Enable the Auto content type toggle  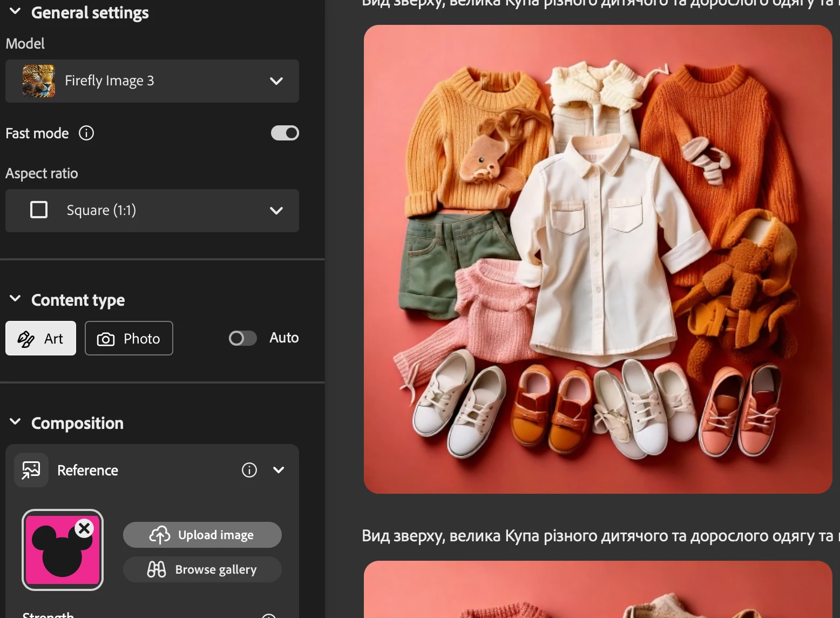tap(243, 338)
